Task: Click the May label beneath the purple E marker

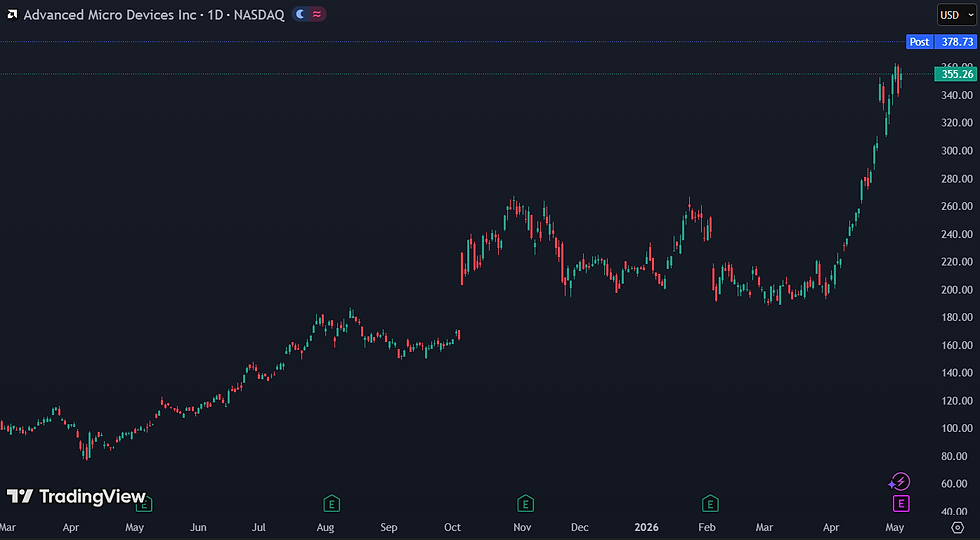Action: pyautogui.click(x=895, y=528)
